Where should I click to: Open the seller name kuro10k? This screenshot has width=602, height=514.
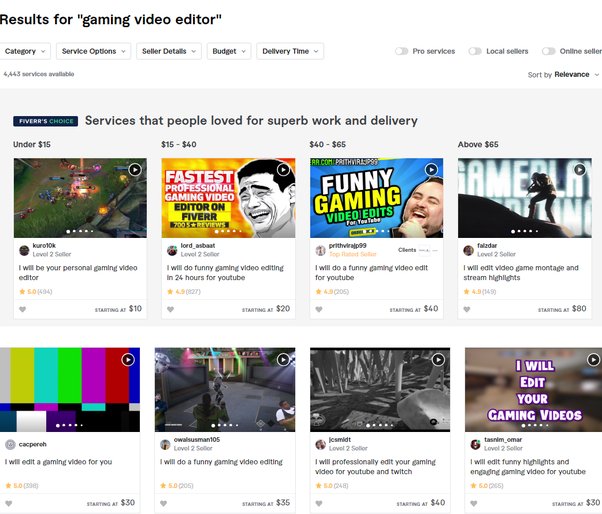click(x=44, y=246)
